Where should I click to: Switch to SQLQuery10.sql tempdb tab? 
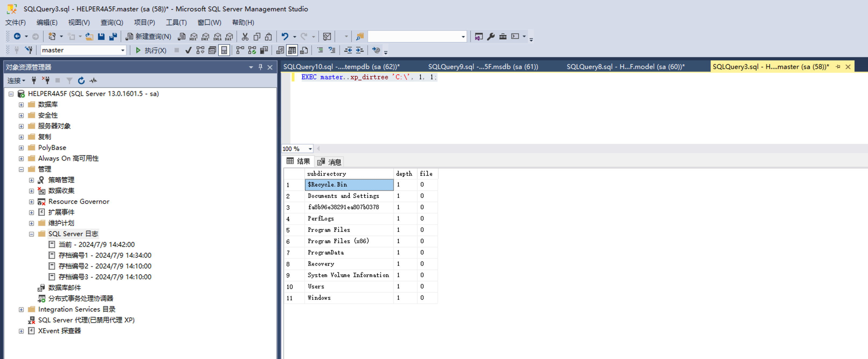[x=341, y=67]
